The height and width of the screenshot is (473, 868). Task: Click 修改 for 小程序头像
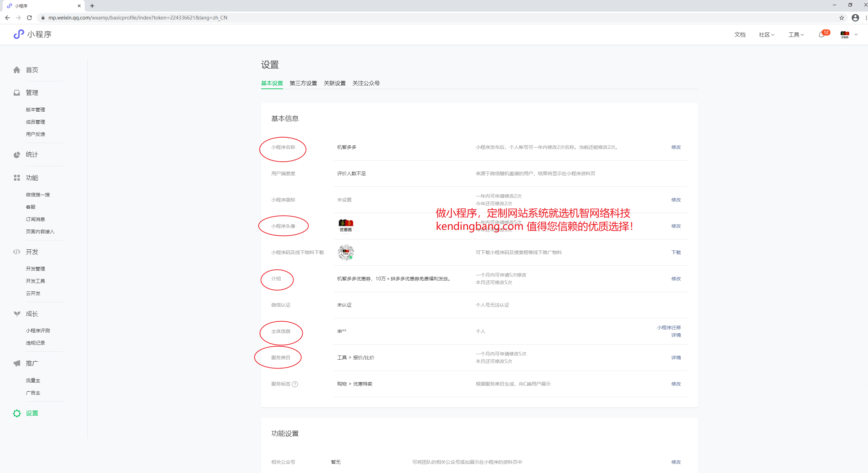[x=676, y=226]
